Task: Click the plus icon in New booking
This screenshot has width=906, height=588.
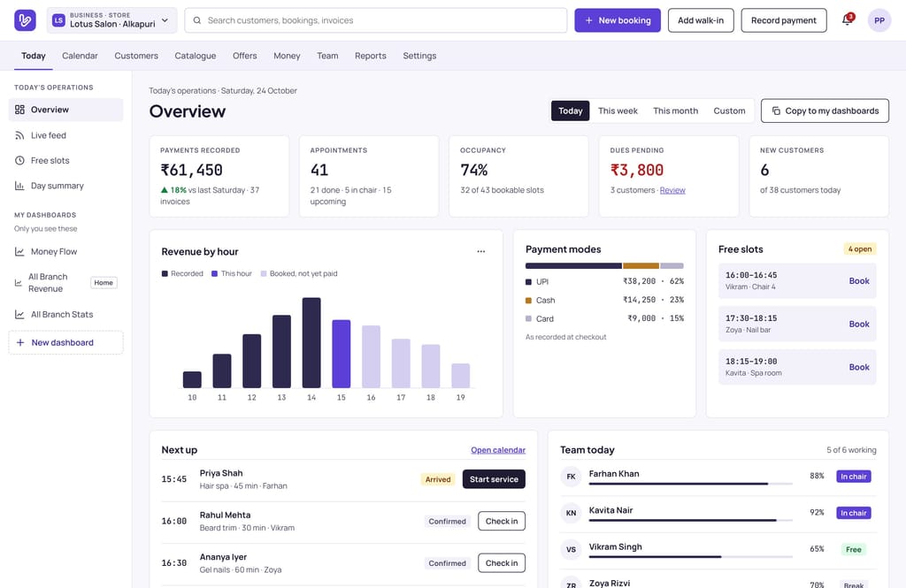Action: tap(588, 20)
